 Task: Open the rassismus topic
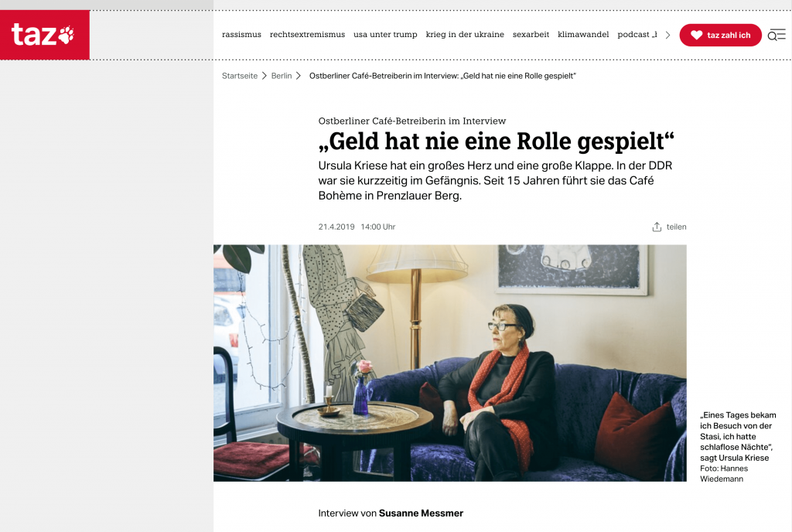(x=241, y=34)
